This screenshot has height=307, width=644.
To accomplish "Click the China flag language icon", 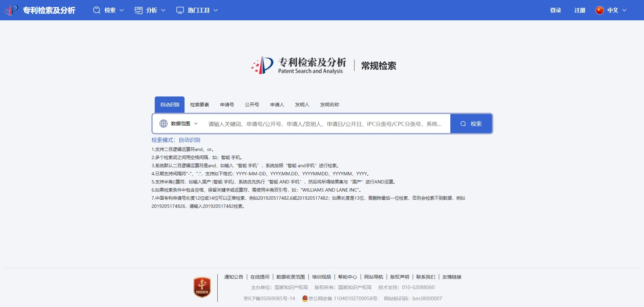I will (600, 10).
